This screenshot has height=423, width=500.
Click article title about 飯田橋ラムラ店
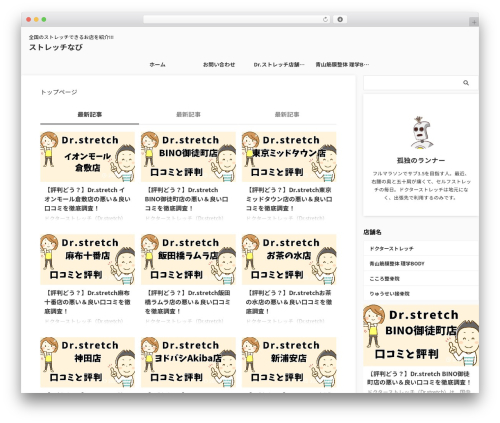188,302
